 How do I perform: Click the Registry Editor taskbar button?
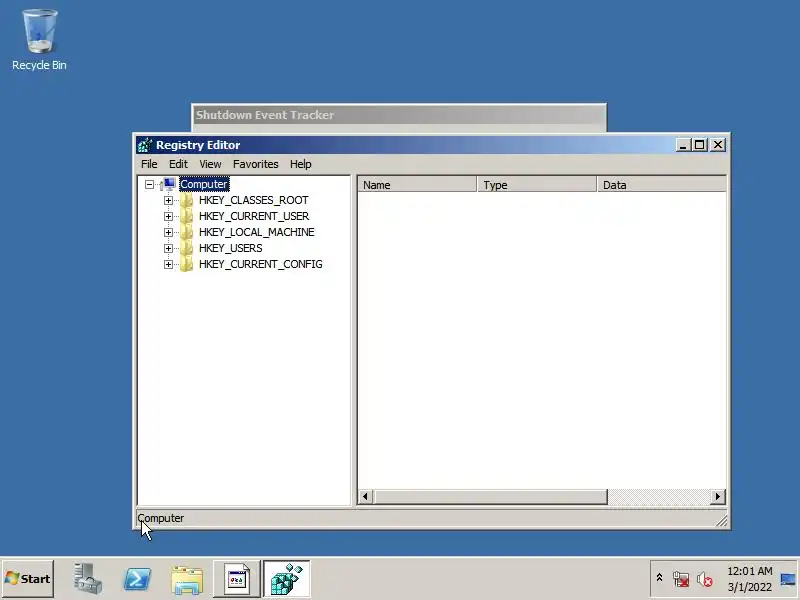click(x=286, y=579)
